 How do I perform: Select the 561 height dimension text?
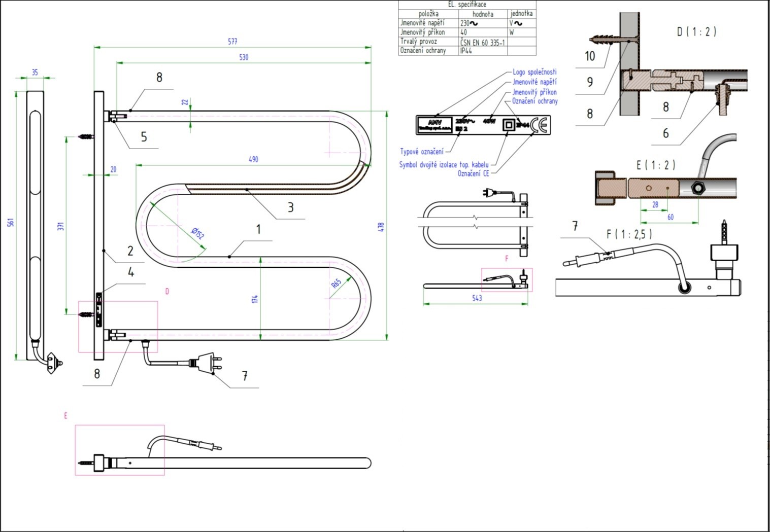tap(11, 222)
